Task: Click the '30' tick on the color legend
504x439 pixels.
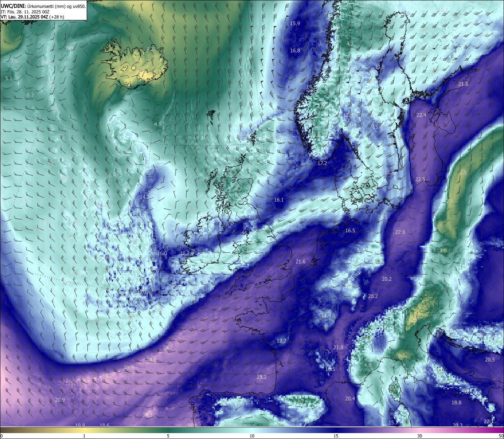Action: click(420, 436)
